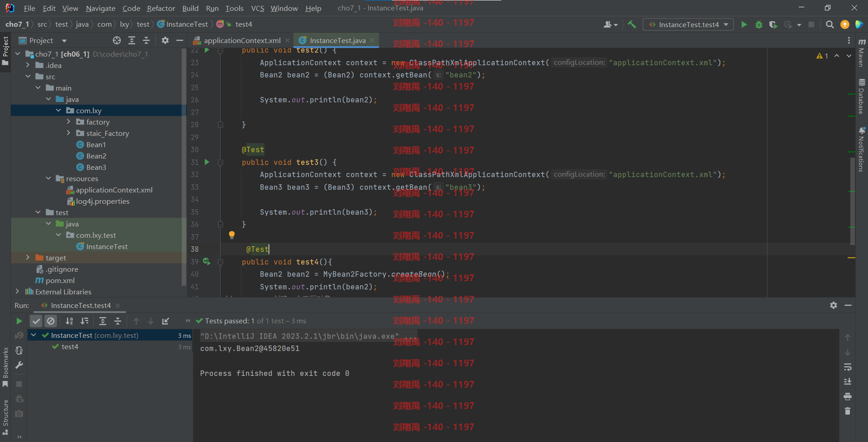Start Debug with the top toolbar bug icon
Viewport: 868px width, 442px height.
point(759,24)
